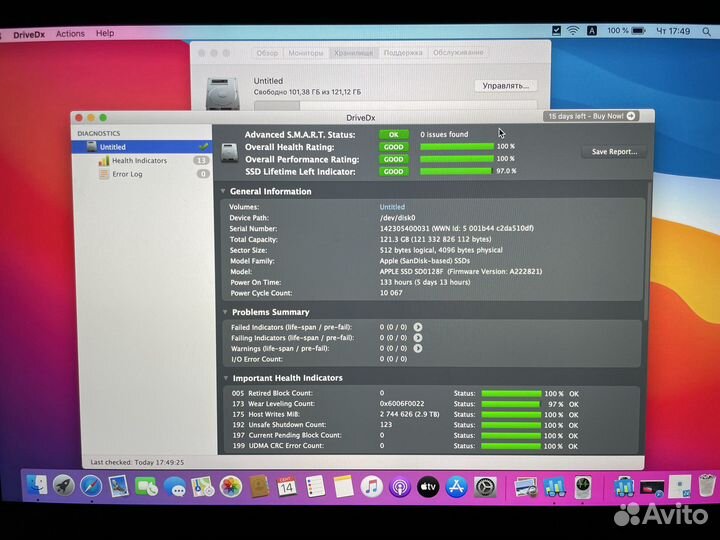Screen dimensions: 720x540
Task: Open Podcasts from the Dock
Action: pyautogui.click(x=399, y=487)
